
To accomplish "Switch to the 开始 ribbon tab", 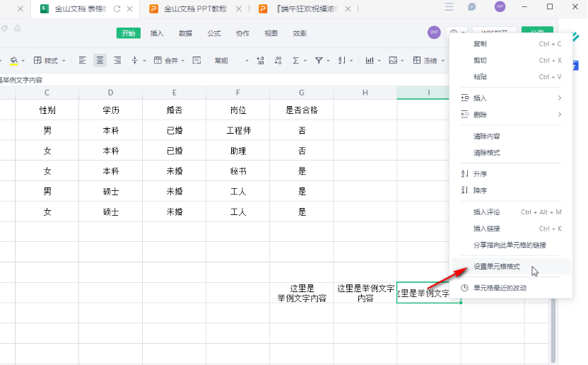I will pyautogui.click(x=128, y=33).
